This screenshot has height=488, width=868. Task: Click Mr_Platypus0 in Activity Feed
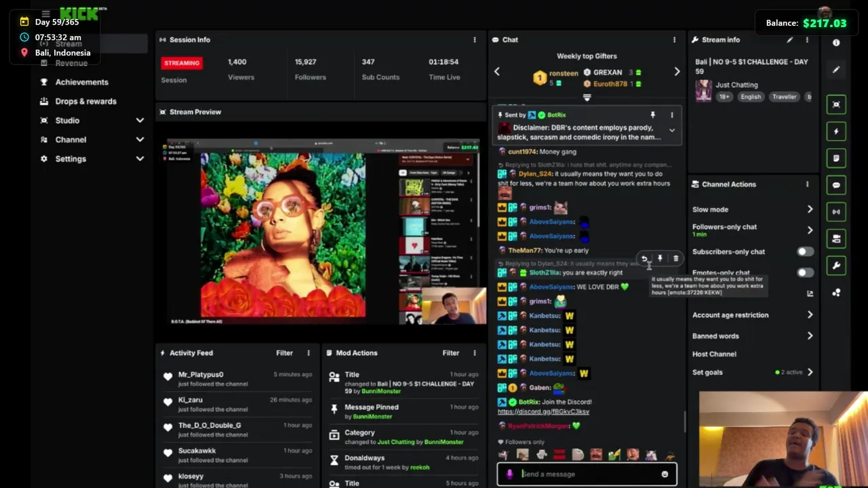point(201,375)
